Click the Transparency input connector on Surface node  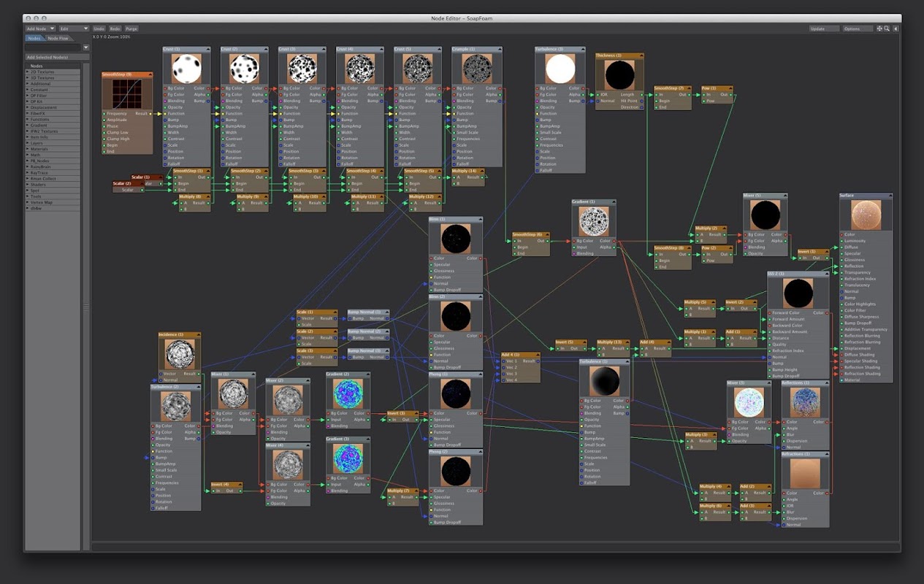(x=841, y=272)
